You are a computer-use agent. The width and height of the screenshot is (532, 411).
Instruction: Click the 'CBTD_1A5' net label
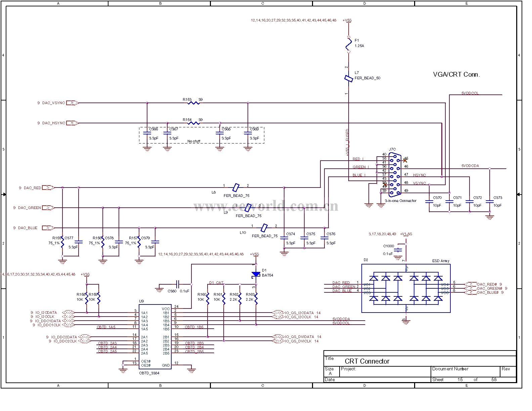click(106, 327)
